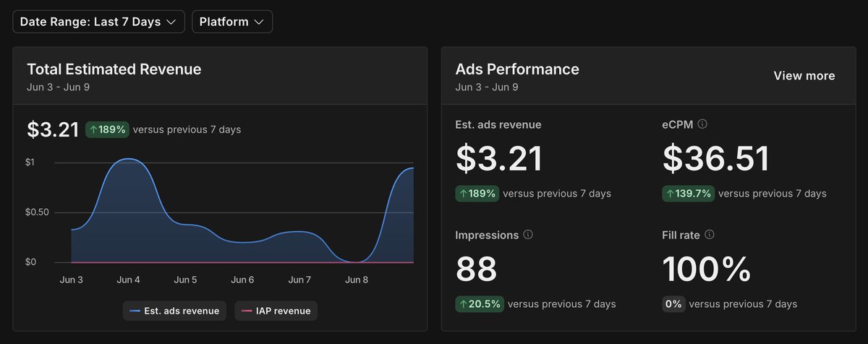Click the Jun 3 label on chart axis
Image resolution: width=868 pixels, height=344 pixels.
click(x=71, y=280)
